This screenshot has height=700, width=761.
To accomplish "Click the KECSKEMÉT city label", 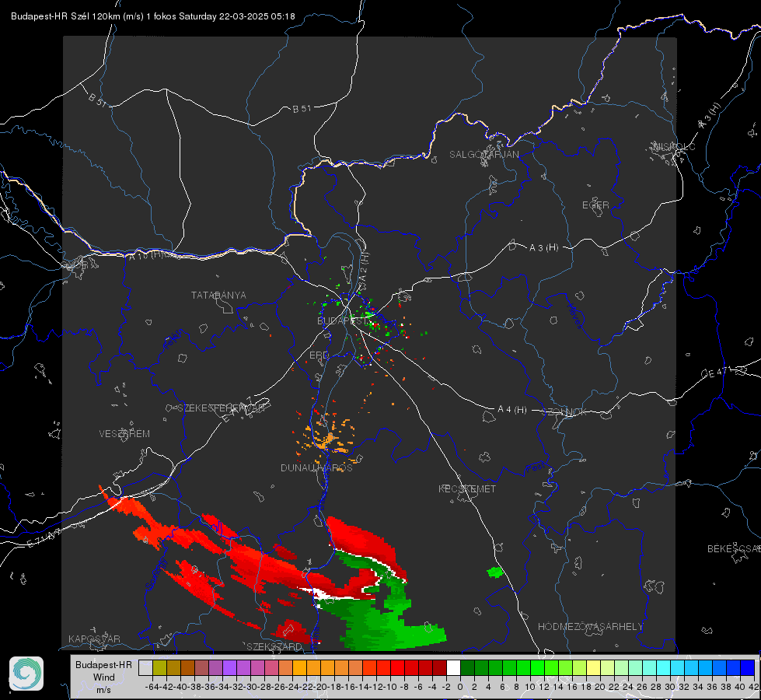I will point(467,489).
